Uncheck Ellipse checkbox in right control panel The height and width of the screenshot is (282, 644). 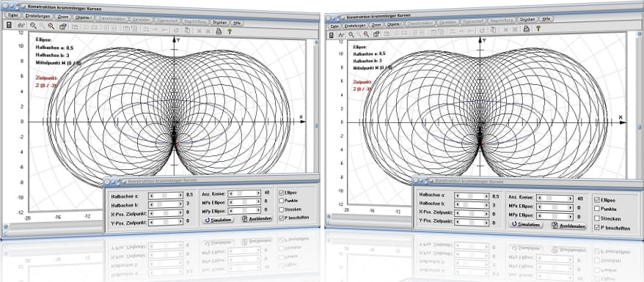tap(597, 200)
